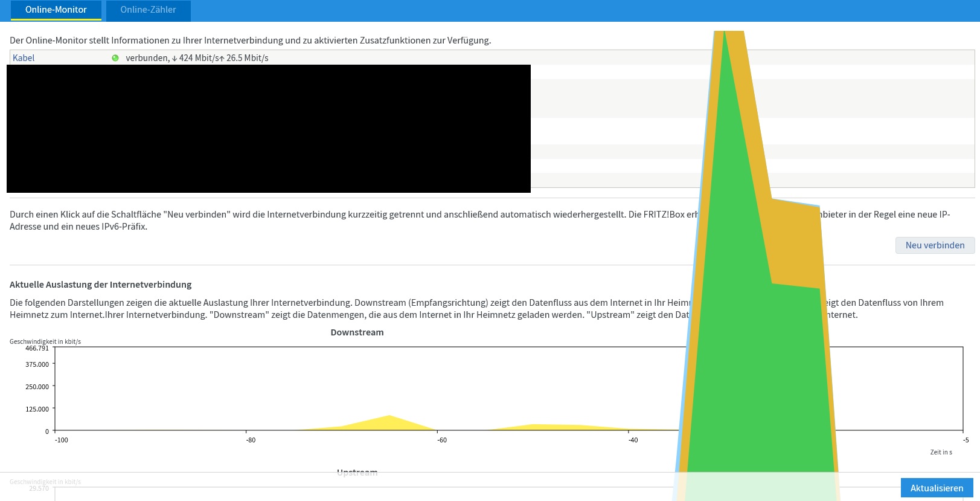Click the green connection status icon
Image resolution: width=980 pixels, height=501 pixels.
point(115,58)
